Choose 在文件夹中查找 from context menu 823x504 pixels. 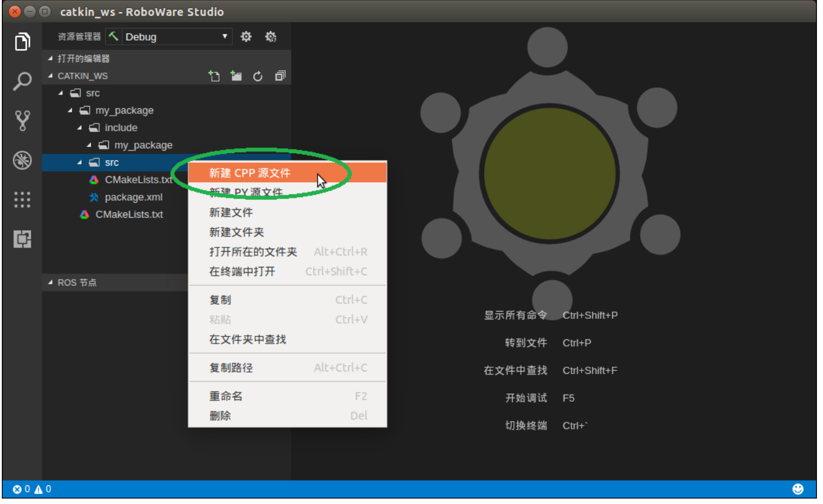(x=288, y=339)
